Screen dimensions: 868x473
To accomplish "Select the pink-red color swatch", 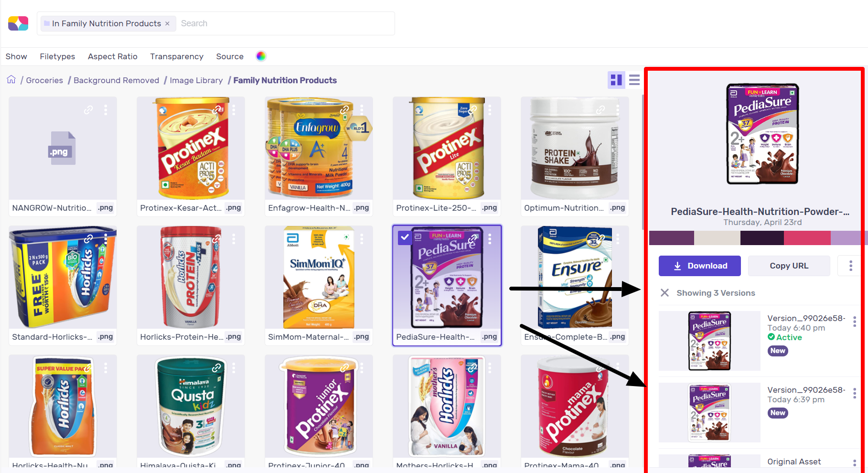I will 807,238.
